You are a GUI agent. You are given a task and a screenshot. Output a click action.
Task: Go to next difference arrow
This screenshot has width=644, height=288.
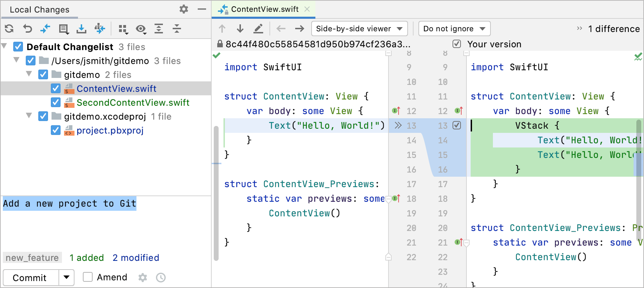[x=240, y=29]
